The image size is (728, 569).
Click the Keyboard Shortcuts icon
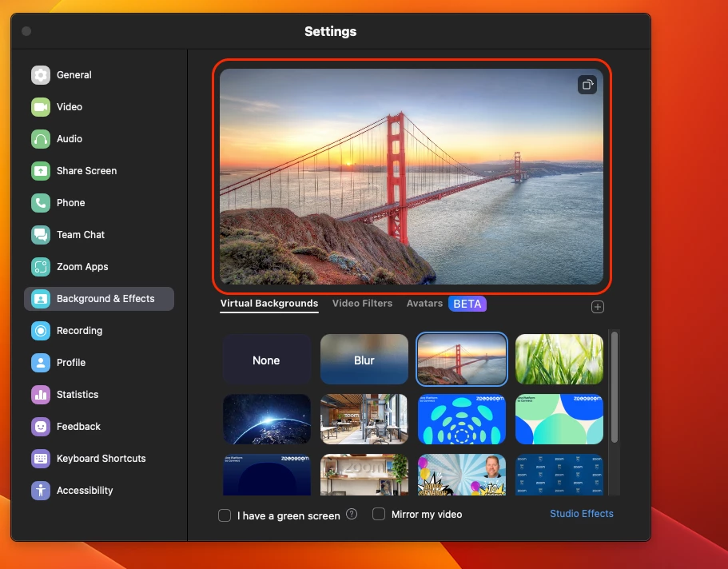pyautogui.click(x=41, y=459)
